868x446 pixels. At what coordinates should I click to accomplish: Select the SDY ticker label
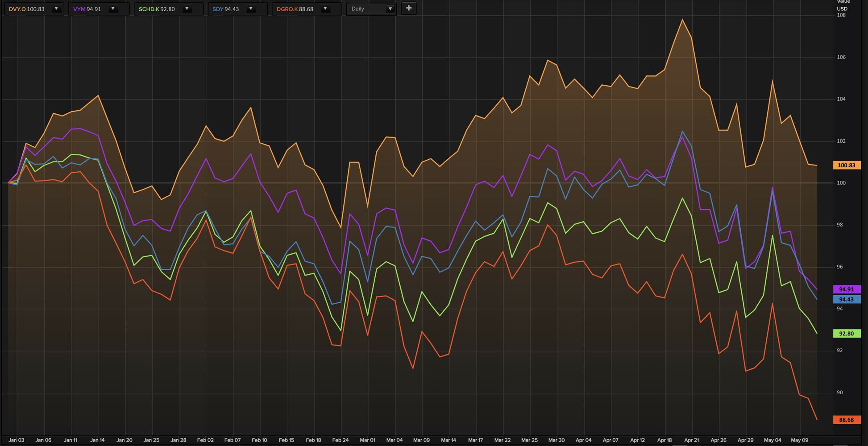(x=218, y=9)
